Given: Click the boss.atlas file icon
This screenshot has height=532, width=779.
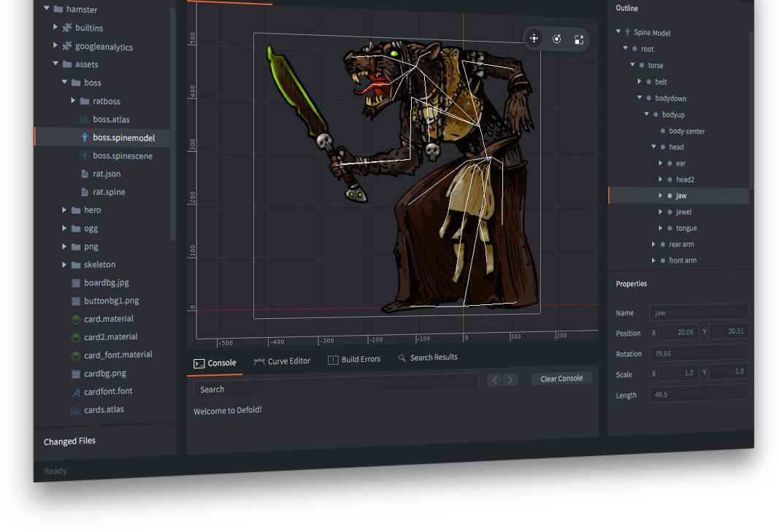Looking at the screenshot, I should [85, 119].
